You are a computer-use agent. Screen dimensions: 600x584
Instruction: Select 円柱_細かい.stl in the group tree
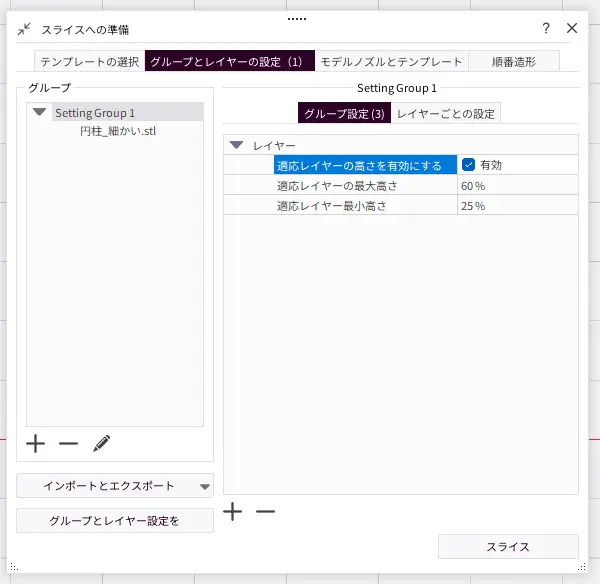pos(118,131)
